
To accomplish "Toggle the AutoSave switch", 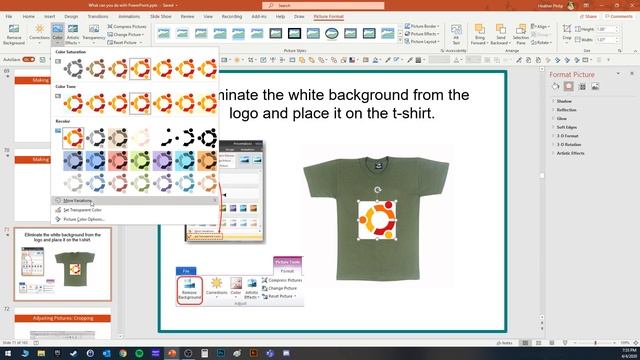I will 29,60.
